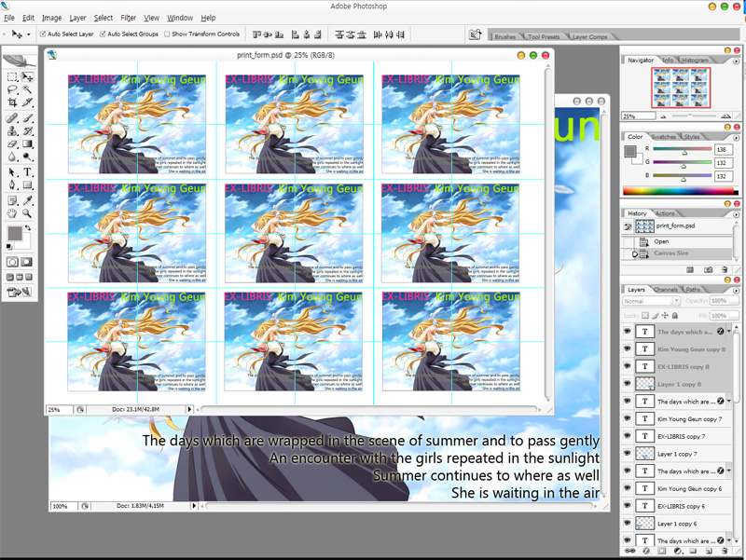The height and width of the screenshot is (560, 746).
Task: Expand layer effects of Kim Young Geun copy 7's upper text layer
Action: click(x=729, y=402)
